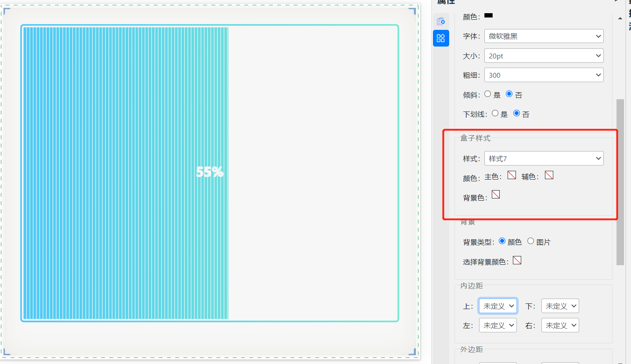Pick the 主色 color swatch
Viewport: 631px width, 364px height.
point(512,175)
